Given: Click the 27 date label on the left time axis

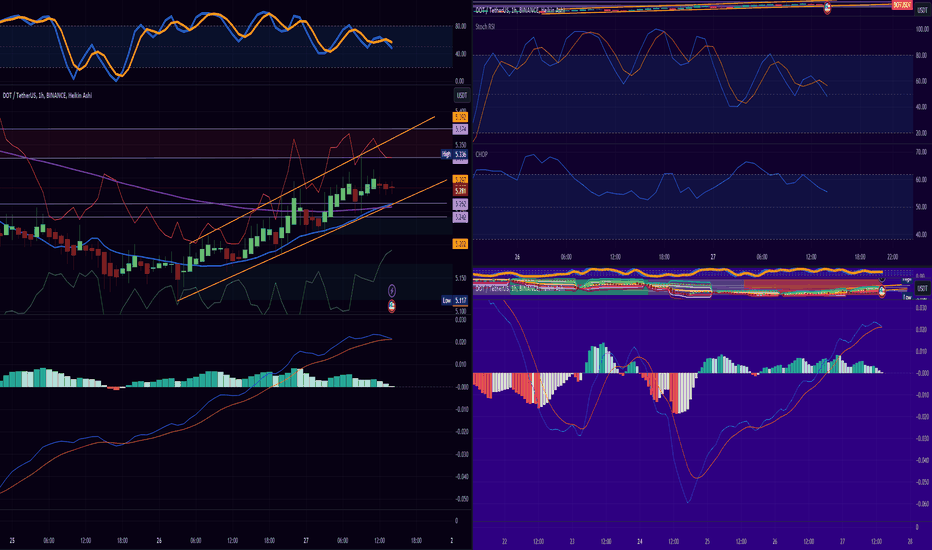Looking at the screenshot, I should tap(306, 540).
